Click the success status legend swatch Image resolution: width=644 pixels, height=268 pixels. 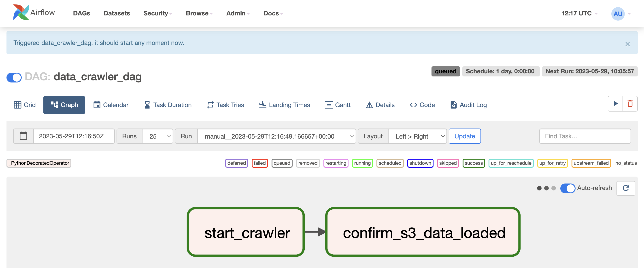click(474, 163)
